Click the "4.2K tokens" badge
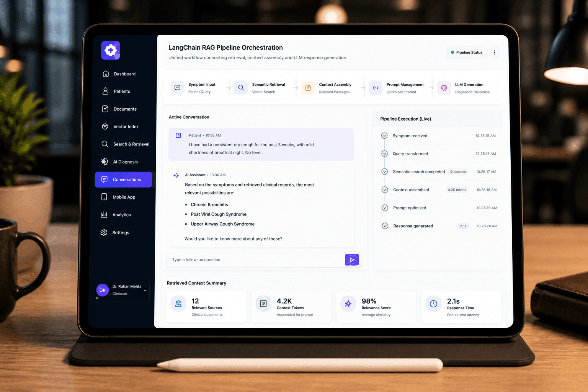588x392 pixels. tap(457, 189)
